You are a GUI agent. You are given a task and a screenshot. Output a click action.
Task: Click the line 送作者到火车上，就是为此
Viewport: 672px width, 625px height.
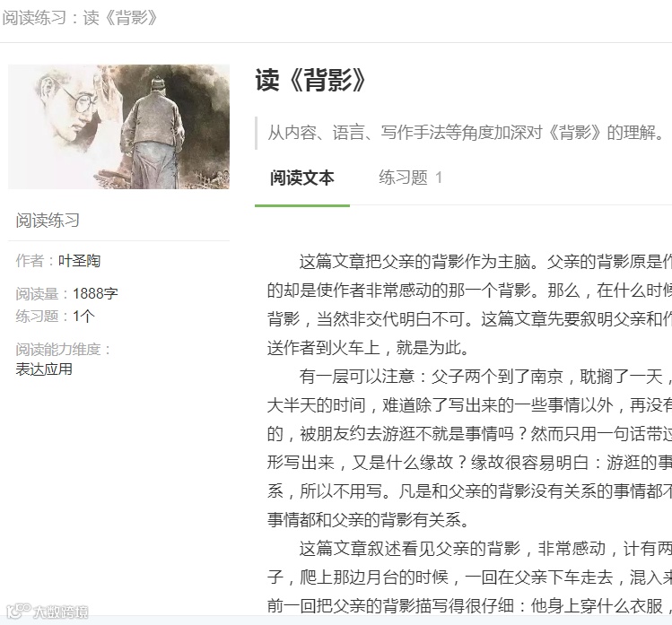point(368,348)
